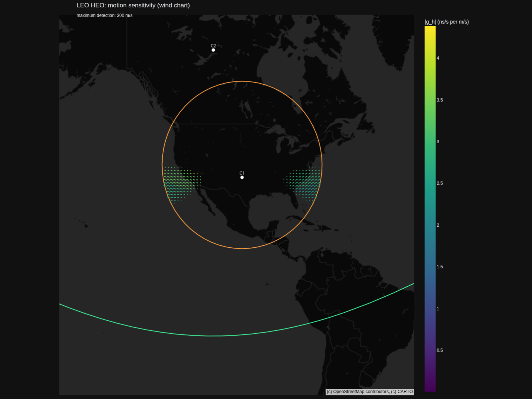Viewport: 532px width, 399px height.
Task: Click the C1 white station marker
Action: [242, 177]
